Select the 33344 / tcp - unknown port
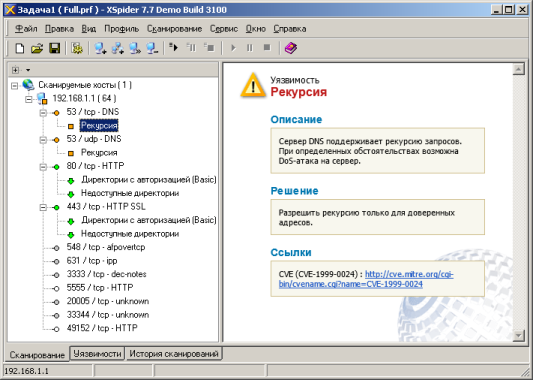 [108, 315]
